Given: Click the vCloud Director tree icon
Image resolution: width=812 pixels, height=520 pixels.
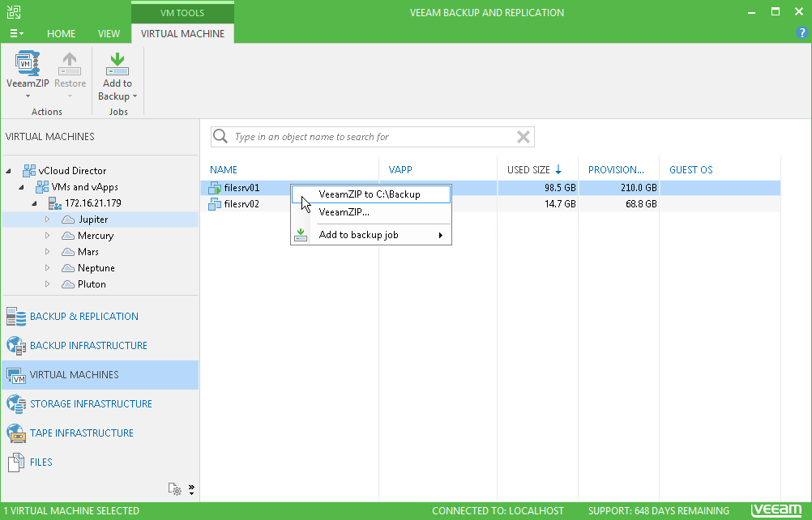Looking at the screenshot, I should pyautogui.click(x=29, y=171).
